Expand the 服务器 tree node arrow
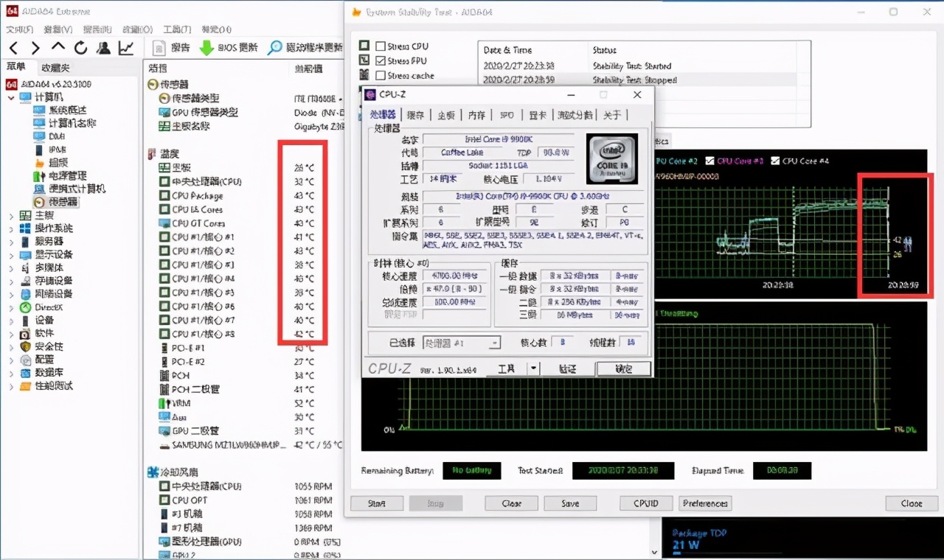 [11, 242]
